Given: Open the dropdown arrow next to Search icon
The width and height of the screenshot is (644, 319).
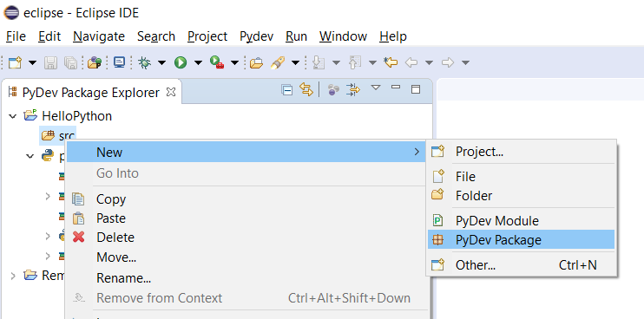Looking at the screenshot, I should pyautogui.click(x=295, y=62).
